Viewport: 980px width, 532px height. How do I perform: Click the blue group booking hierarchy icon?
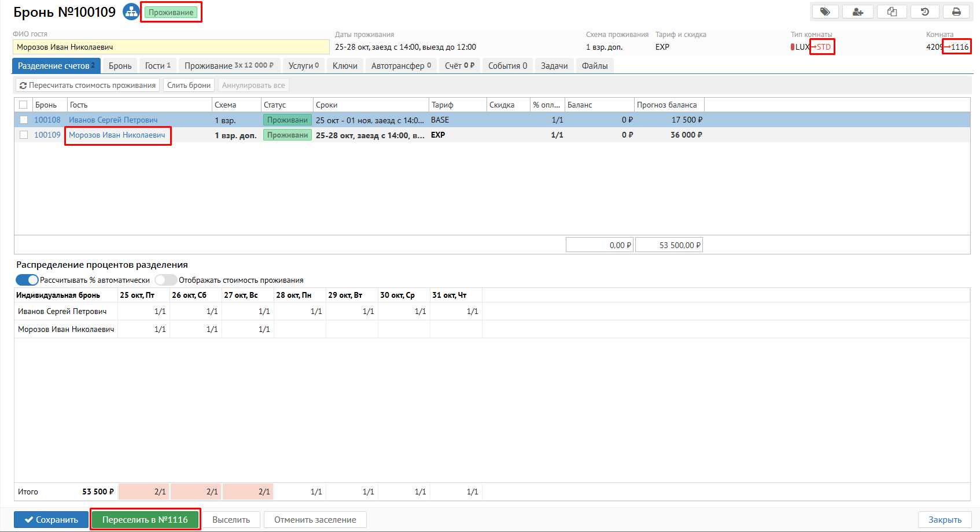click(x=131, y=12)
